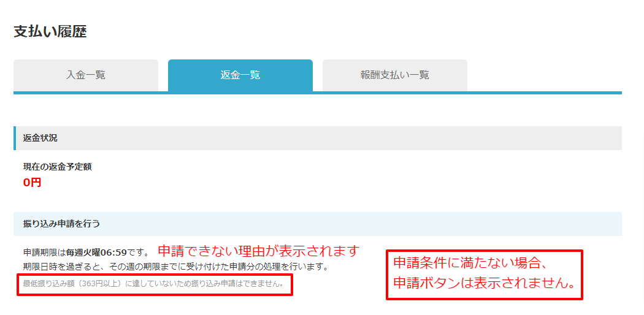644x315 pixels.
Task: Click the grey 最低振り込み額（363円以上） notice
Action: pos(153,283)
